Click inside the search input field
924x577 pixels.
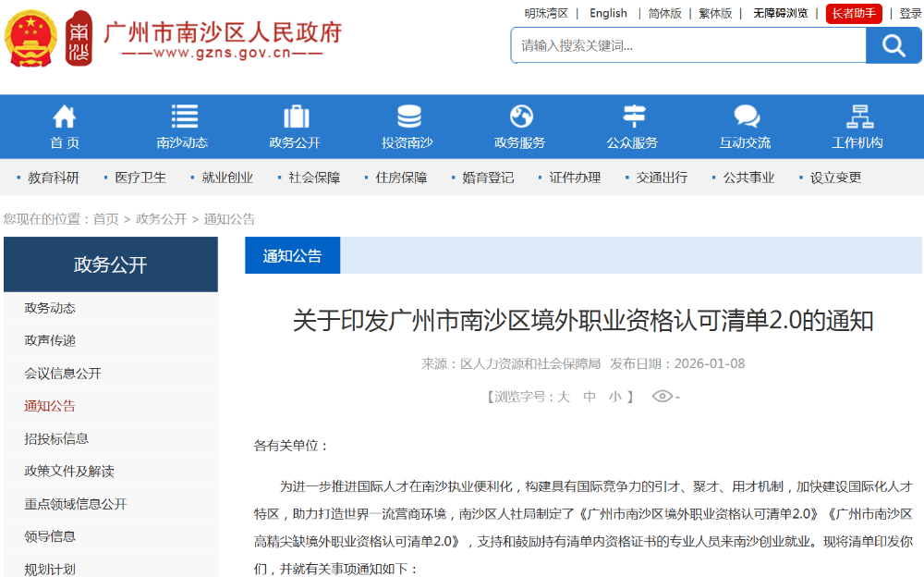tap(684, 43)
